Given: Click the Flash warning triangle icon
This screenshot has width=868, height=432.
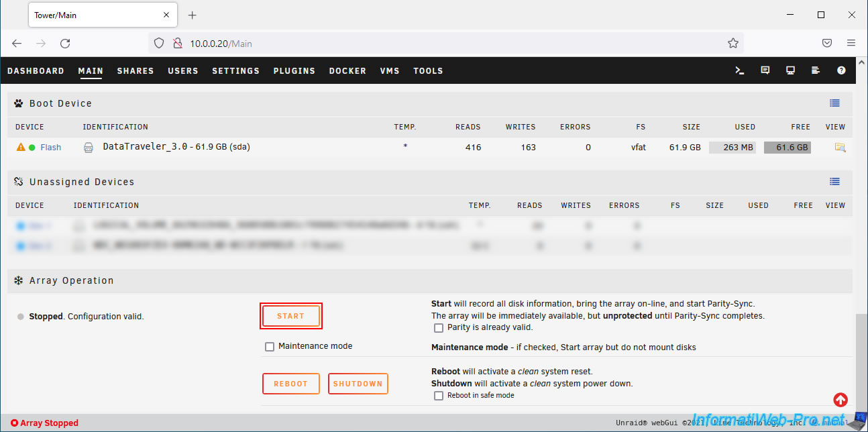Looking at the screenshot, I should pyautogui.click(x=21, y=148).
